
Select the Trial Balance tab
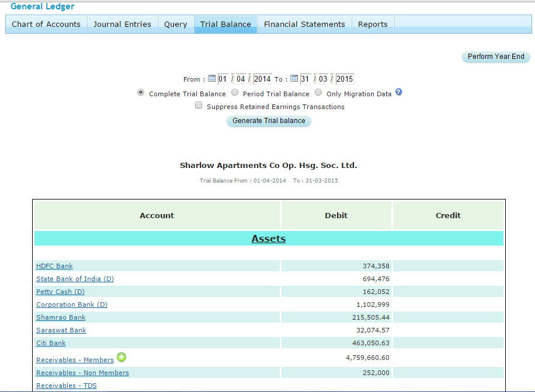point(225,24)
